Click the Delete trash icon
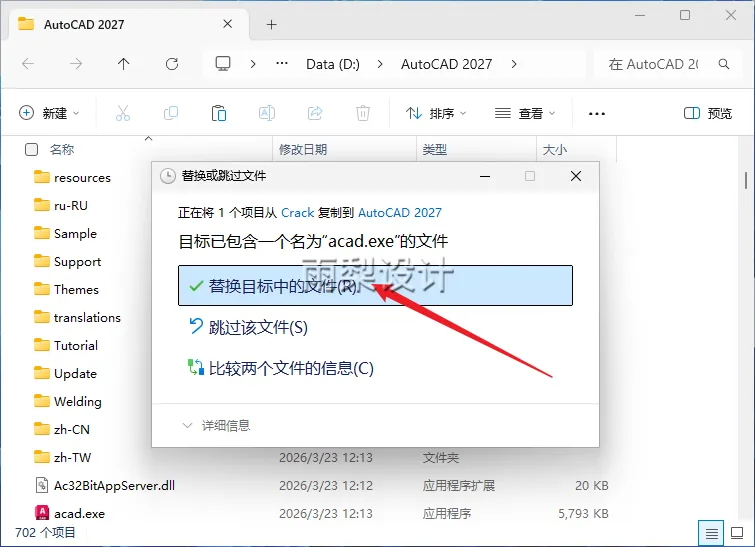This screenshot has width=755, height=547. click(x=363, y=114)
